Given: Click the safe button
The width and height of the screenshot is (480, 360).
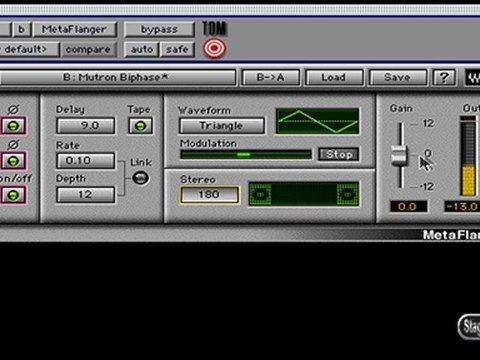Looking at the screenshot, I should click(177, 50).
